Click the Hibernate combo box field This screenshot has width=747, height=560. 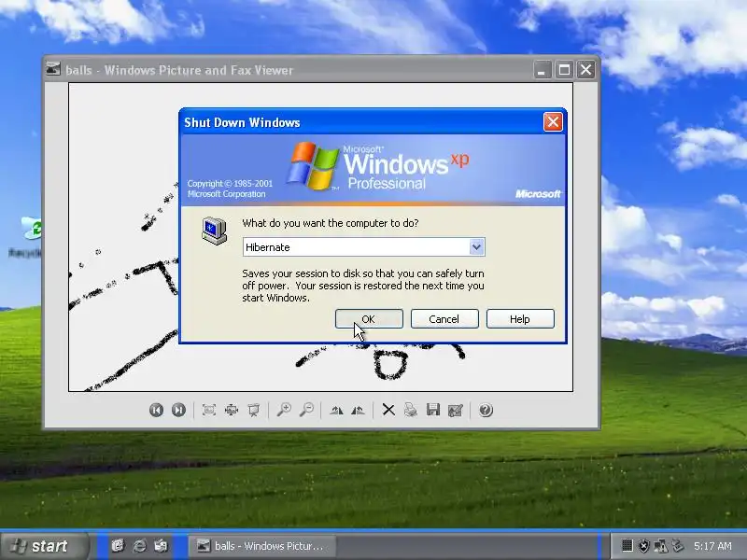click(363, 247)
